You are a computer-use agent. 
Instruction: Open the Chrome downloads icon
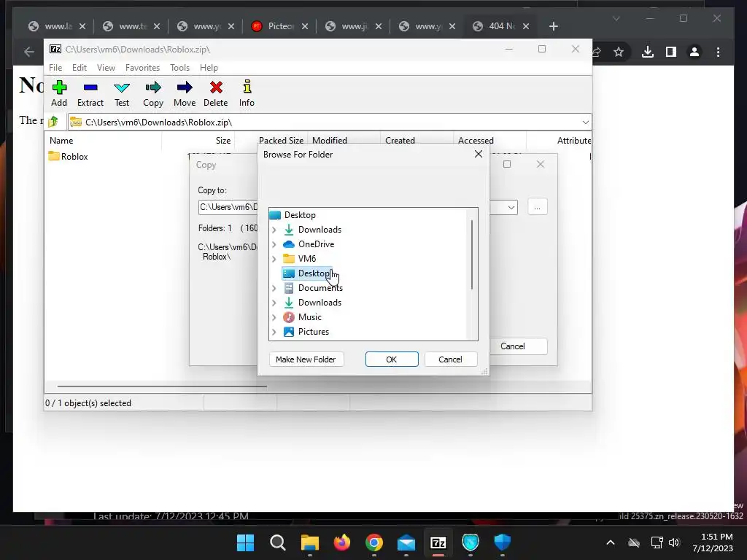pos(648,52)
